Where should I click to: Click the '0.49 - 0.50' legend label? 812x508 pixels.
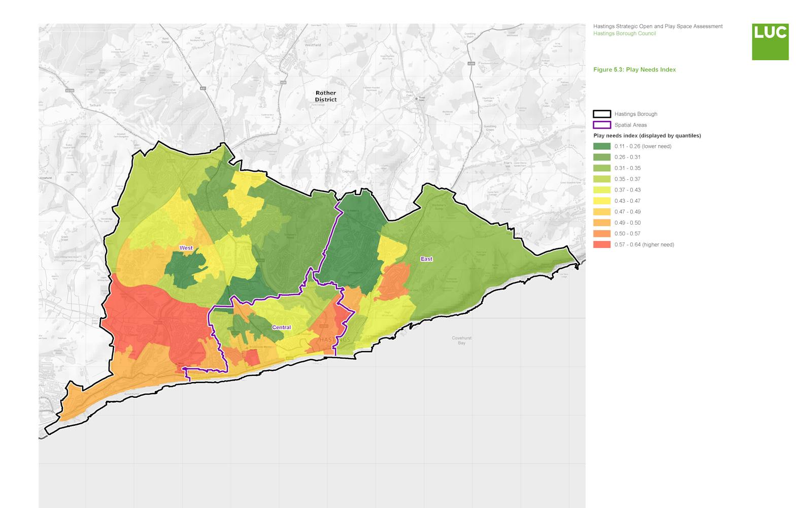627,223
